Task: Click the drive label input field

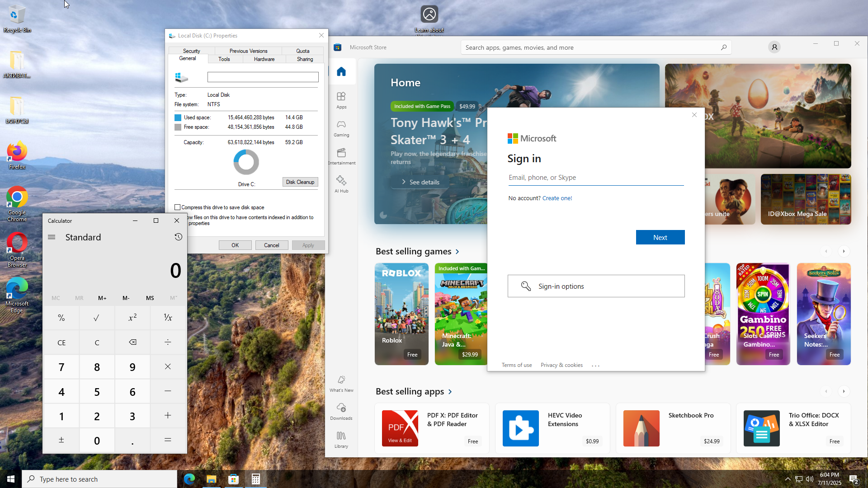Action: click(263, 77)
